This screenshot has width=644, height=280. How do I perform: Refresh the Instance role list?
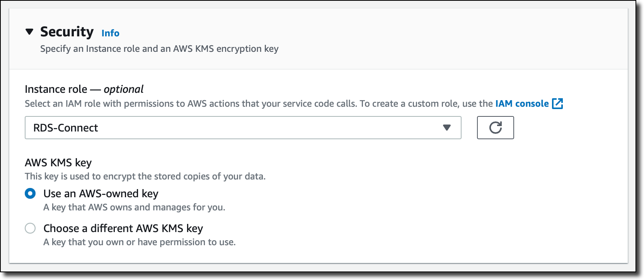click(x=495, y=128)
